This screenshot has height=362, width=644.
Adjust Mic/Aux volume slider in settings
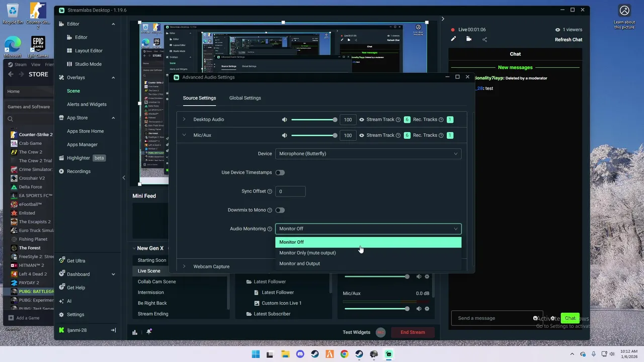point(313,135)
